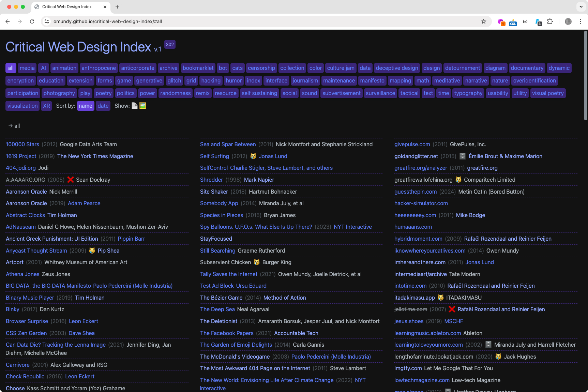This screenshot has height=392, width=588.
Task: Open the blue ghost extension with badge 3
Action: pos(538,22)
